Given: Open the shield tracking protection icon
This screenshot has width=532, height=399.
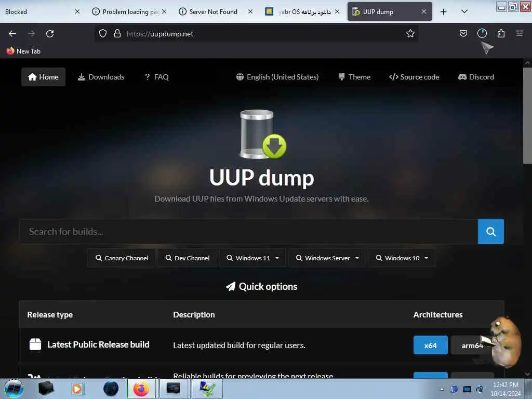Looking at the screenshot, I should (103, 33).
